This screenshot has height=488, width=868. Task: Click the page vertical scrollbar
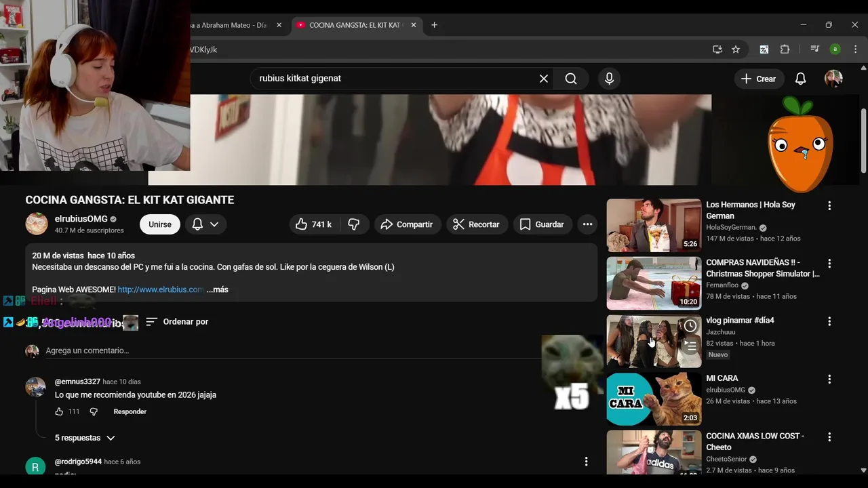pyautogui.click(x=863, y=141)
